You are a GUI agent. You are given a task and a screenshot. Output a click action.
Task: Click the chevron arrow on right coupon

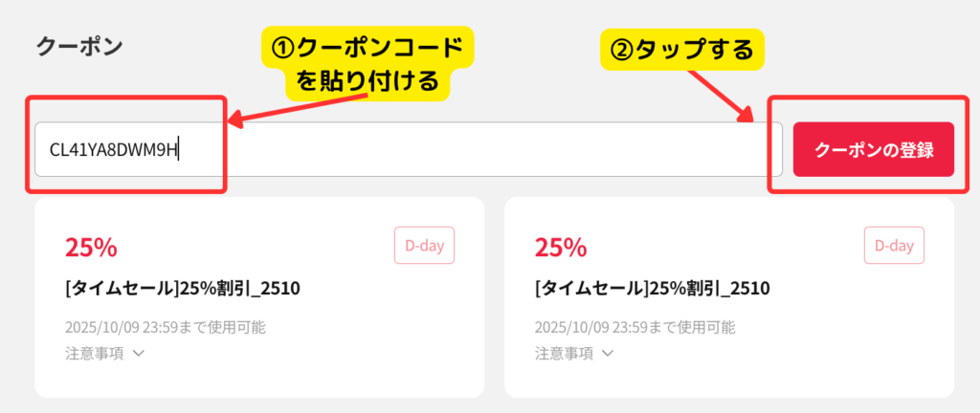[x=609, y=353]
